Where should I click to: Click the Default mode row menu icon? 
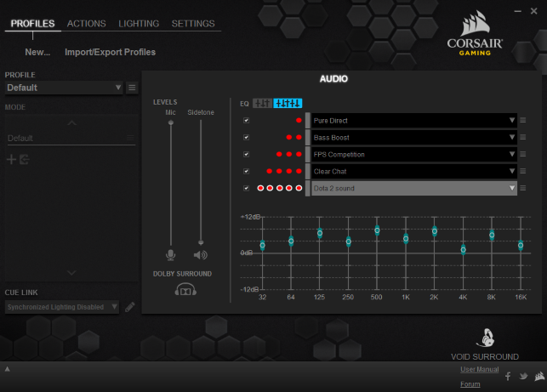[130, 138]
